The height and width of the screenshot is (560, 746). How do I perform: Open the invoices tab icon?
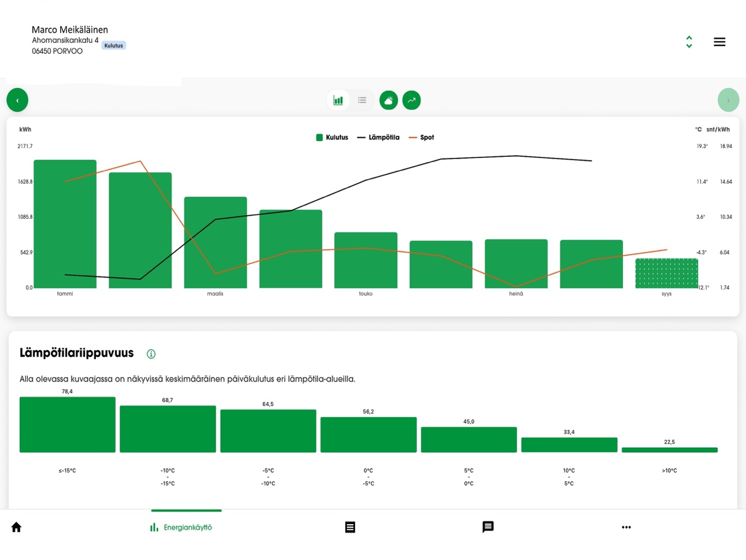point(350,527)
